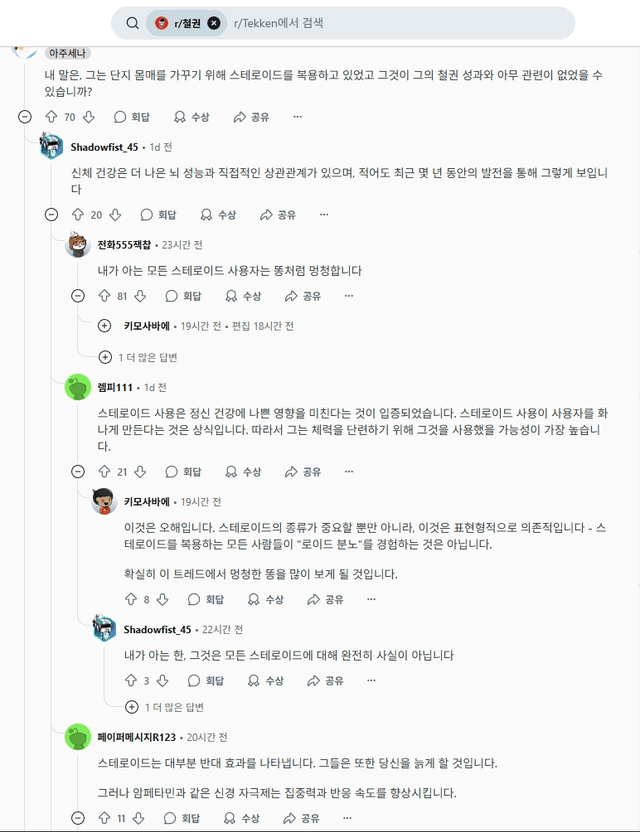
Task: Open the overflow menu on 렘피111's comment
Action: point(347,471)
